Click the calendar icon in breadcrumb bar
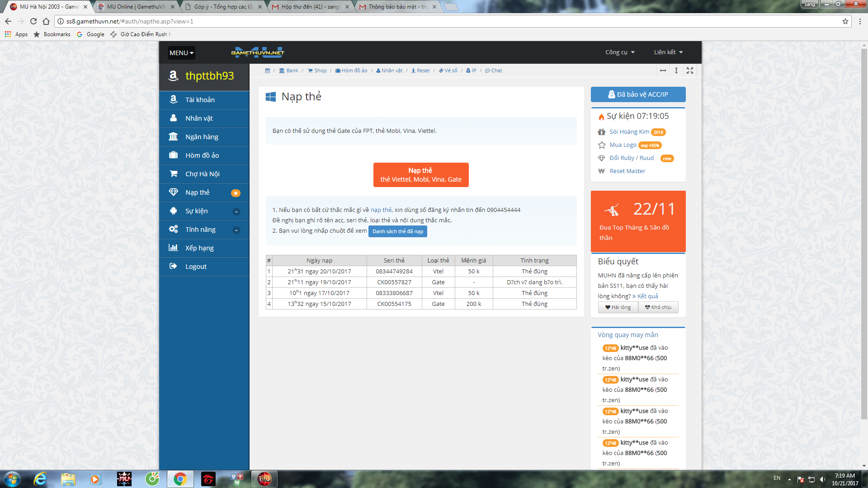 267,70
